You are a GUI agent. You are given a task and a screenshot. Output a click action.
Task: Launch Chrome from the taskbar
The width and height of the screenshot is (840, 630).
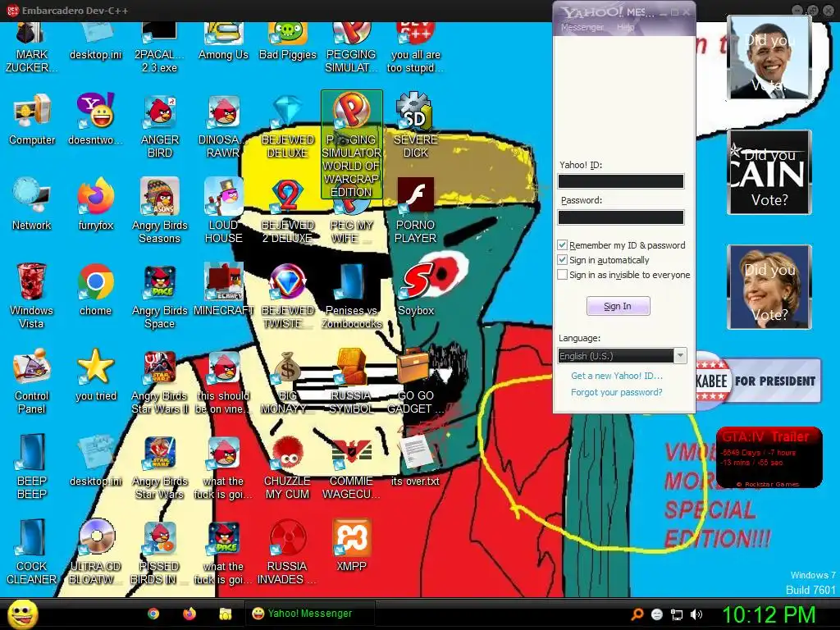[153, 614]
